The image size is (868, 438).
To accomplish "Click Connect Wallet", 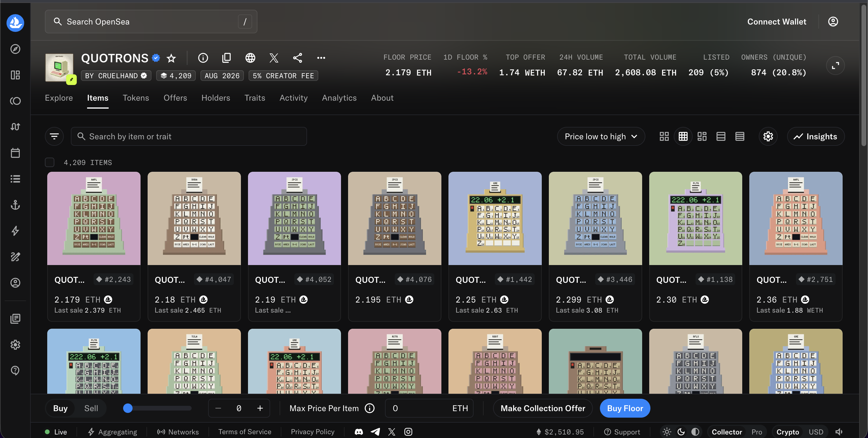I will [x=776, y=22].
